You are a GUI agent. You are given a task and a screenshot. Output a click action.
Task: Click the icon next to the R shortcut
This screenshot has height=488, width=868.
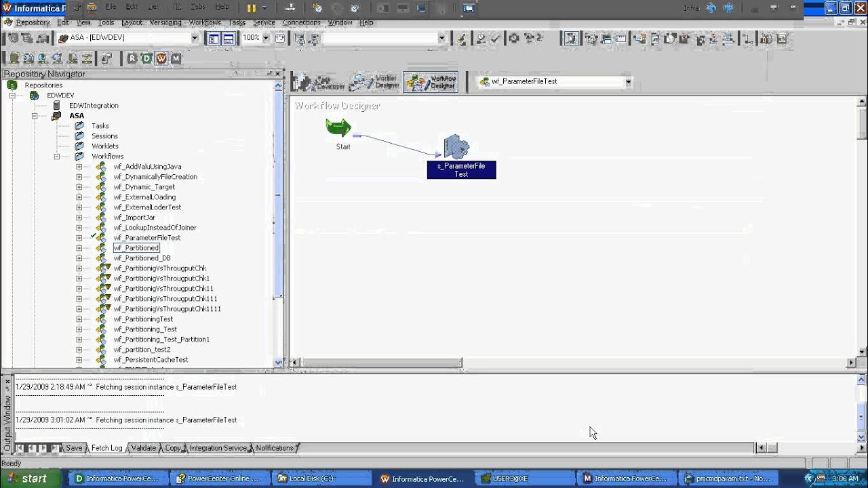(106, 58)
